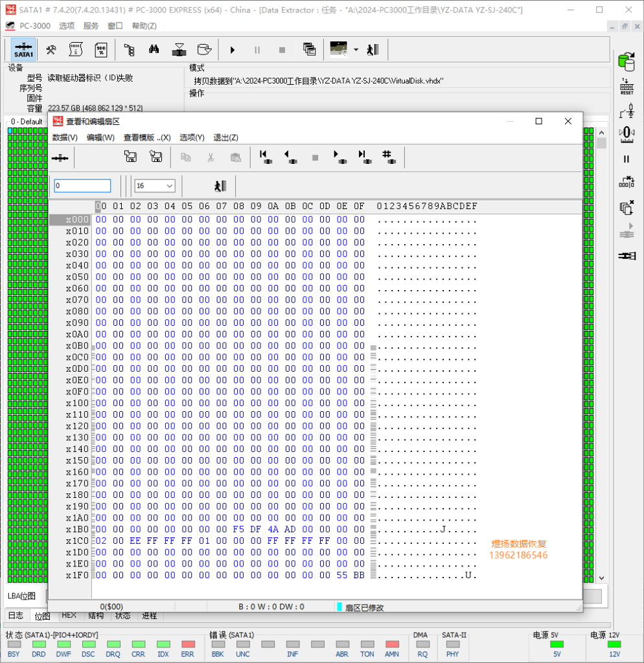
Task: Click the pause icon in right sidebar
Action: tap(627, 159)
